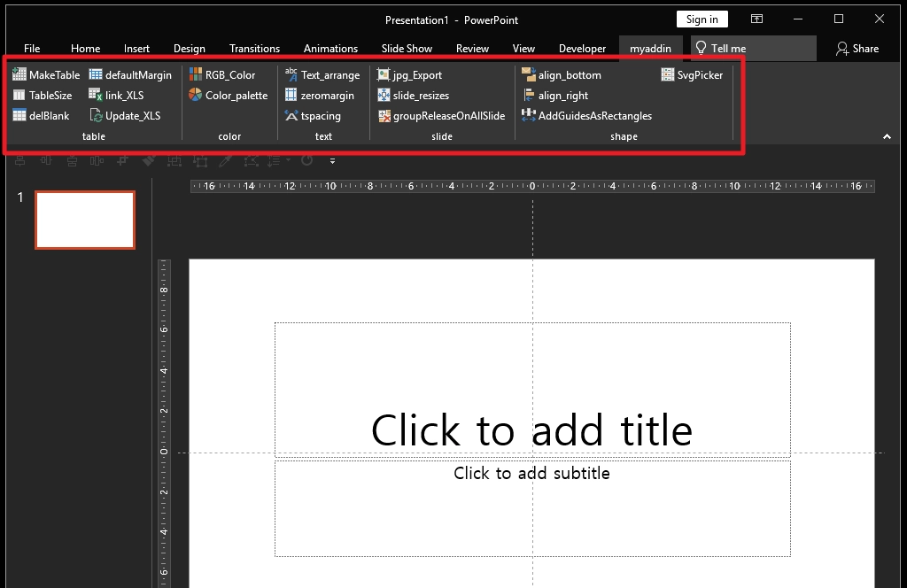Open the Animations tab
The width and height of the screenshot is (907, 588).
(x=331, y=49)
